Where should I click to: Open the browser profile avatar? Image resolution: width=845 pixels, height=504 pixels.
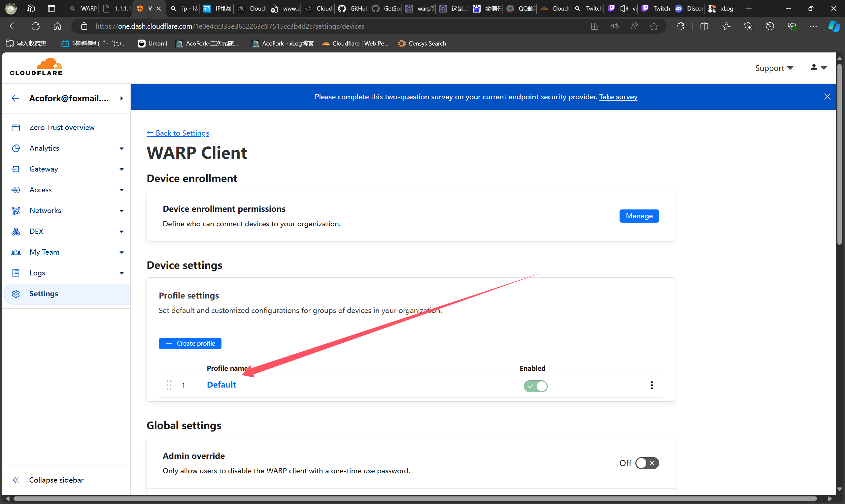tap(11, 9)
